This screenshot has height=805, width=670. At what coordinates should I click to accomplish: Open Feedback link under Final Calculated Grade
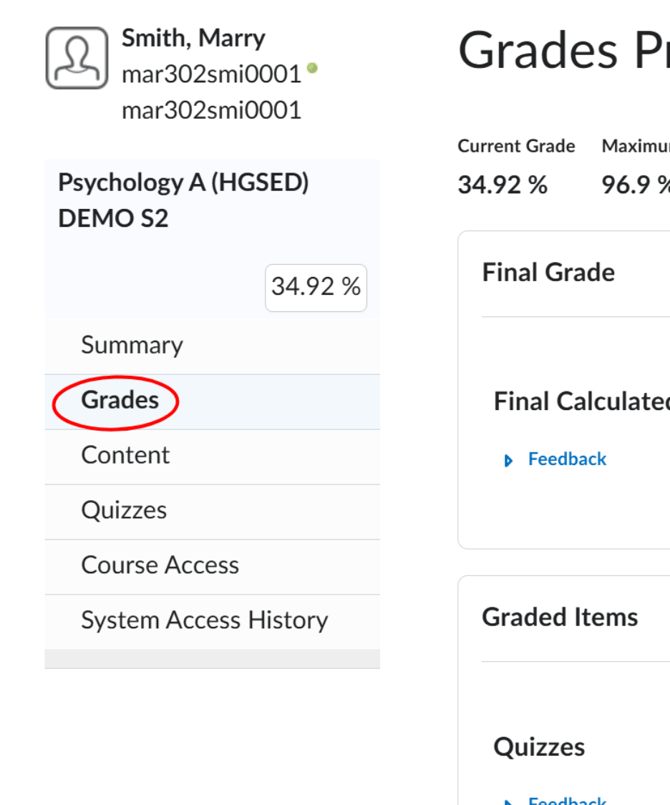tap(567, 459)
